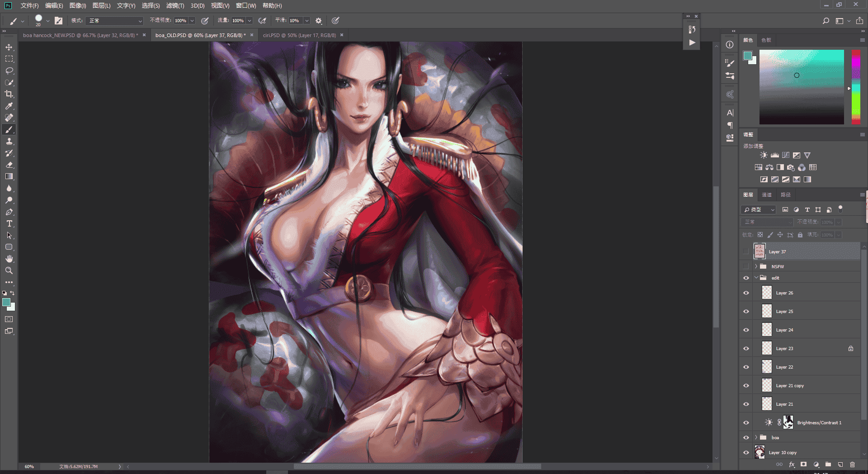Create a new group folder
The height and width of the screenshot is (474, 868).
(828, 465)
